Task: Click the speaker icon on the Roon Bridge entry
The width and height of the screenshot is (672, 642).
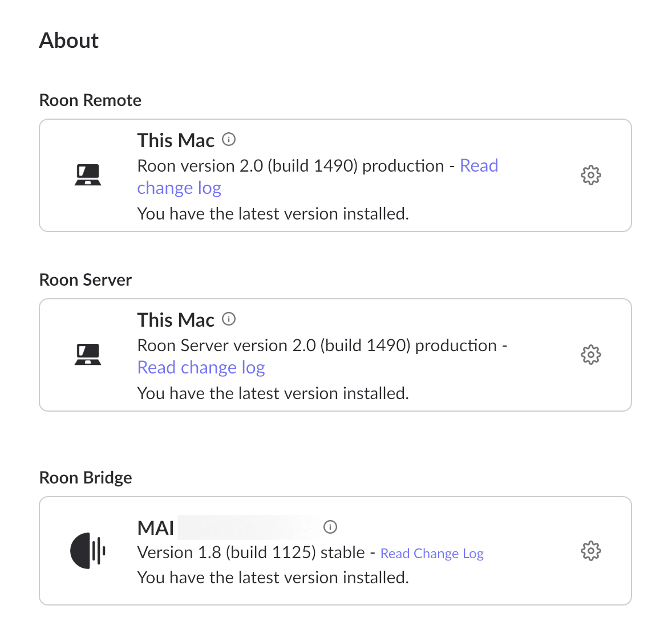Action: [x=88, y=551]
